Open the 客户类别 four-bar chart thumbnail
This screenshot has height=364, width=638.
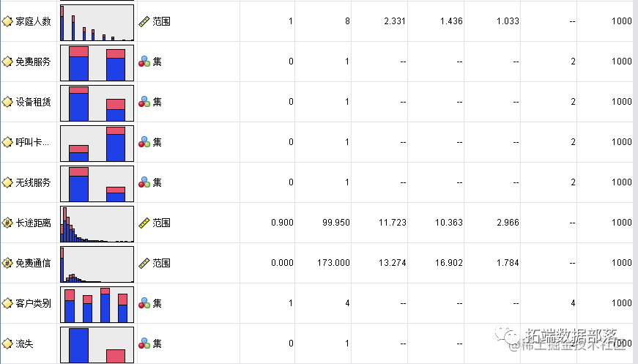(97, 305)
